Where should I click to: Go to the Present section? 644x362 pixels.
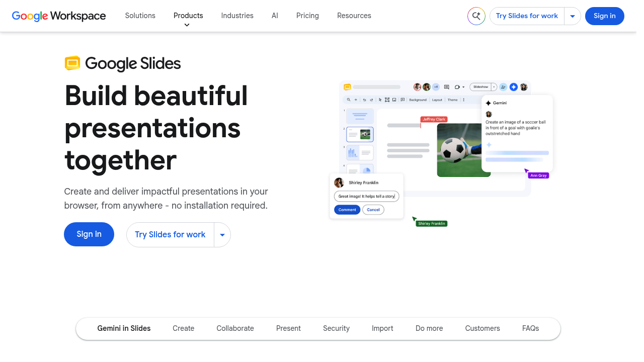click(x=288, y=328)
